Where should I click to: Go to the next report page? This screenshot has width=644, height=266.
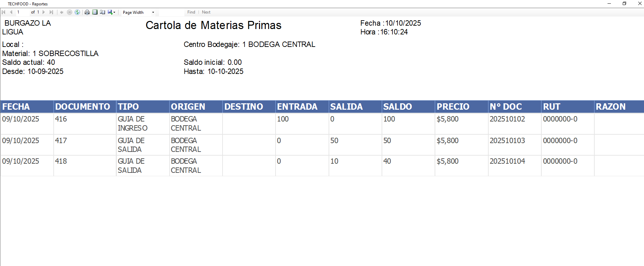click(44, 12)
